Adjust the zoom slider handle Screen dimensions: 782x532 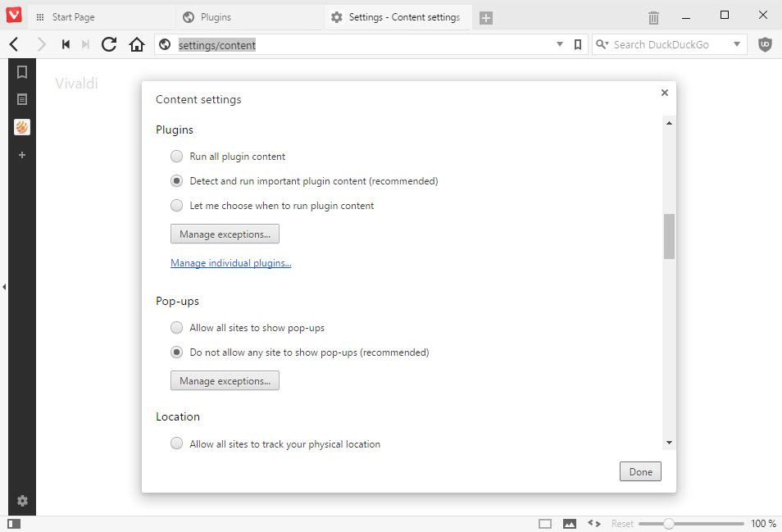point(669,524)
